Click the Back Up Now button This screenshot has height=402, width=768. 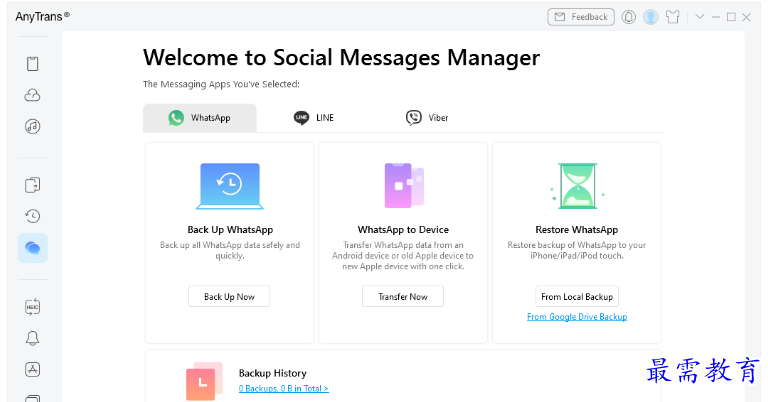point(229,297)
